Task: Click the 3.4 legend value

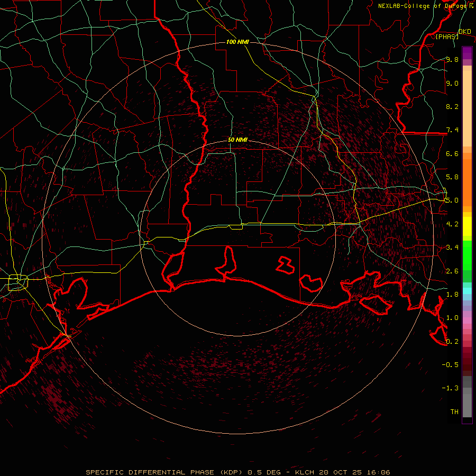Action: click(452, 247)
